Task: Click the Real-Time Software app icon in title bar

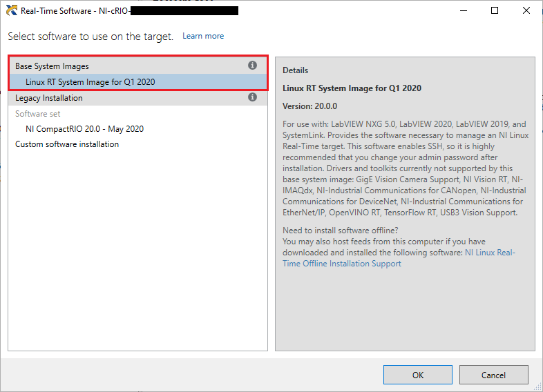Action: tap(11, 11)
